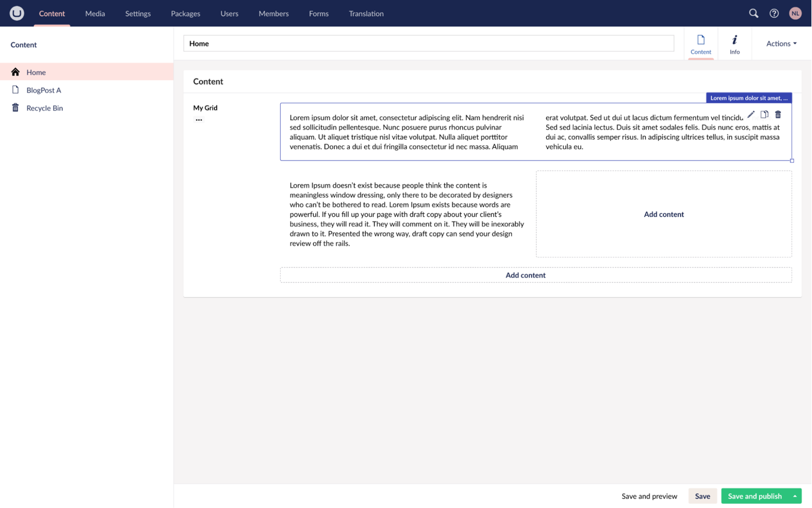Open the Settings section
The height and width of the screenshot is (508, 812).
pyautogui.click(x=138, y=13)
